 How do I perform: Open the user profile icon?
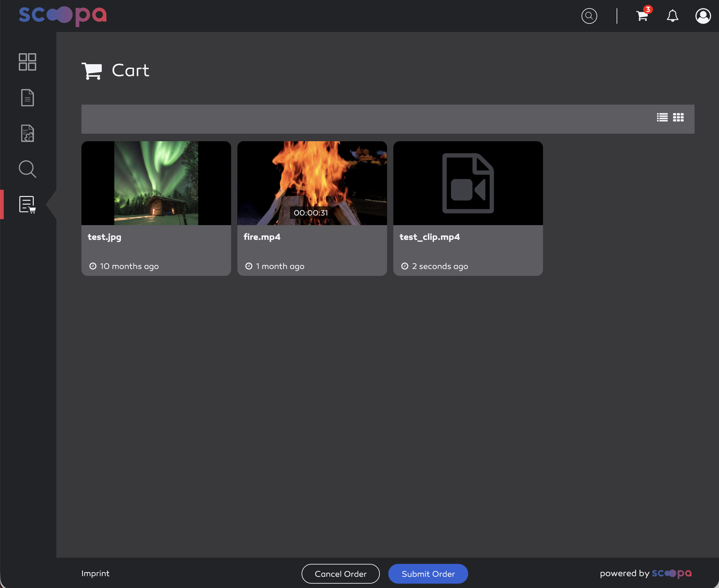click(x=703, y=16)
